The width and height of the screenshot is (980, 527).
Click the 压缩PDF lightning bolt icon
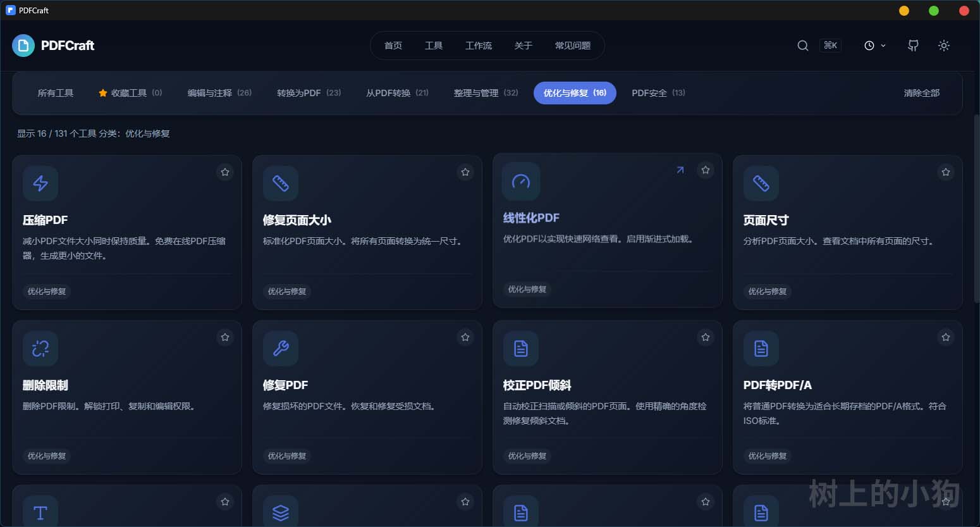coord(40,183)
